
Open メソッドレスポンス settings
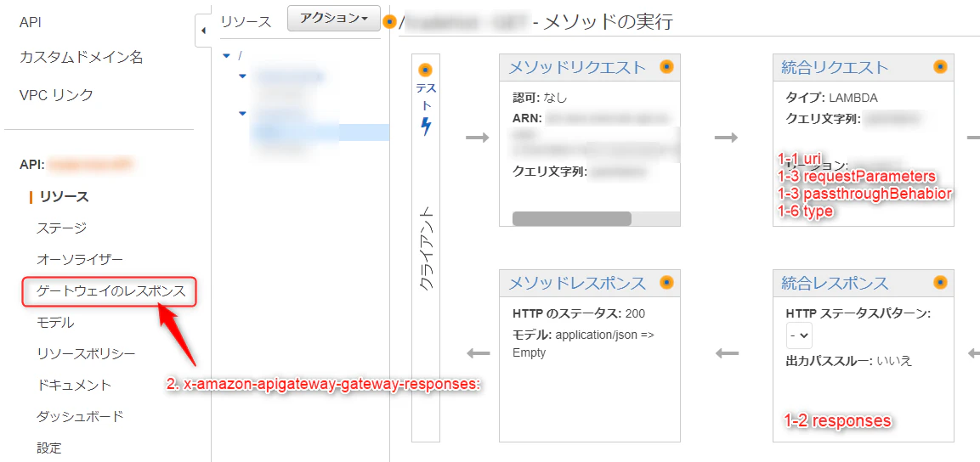coord(577,283)
